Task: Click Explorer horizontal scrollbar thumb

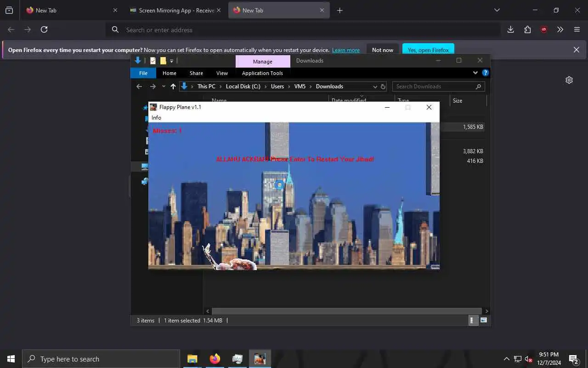Action: click(x=347, y=311)
